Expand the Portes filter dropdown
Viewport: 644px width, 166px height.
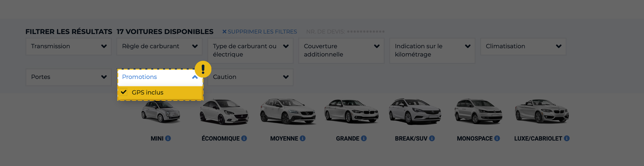(68, 77)
